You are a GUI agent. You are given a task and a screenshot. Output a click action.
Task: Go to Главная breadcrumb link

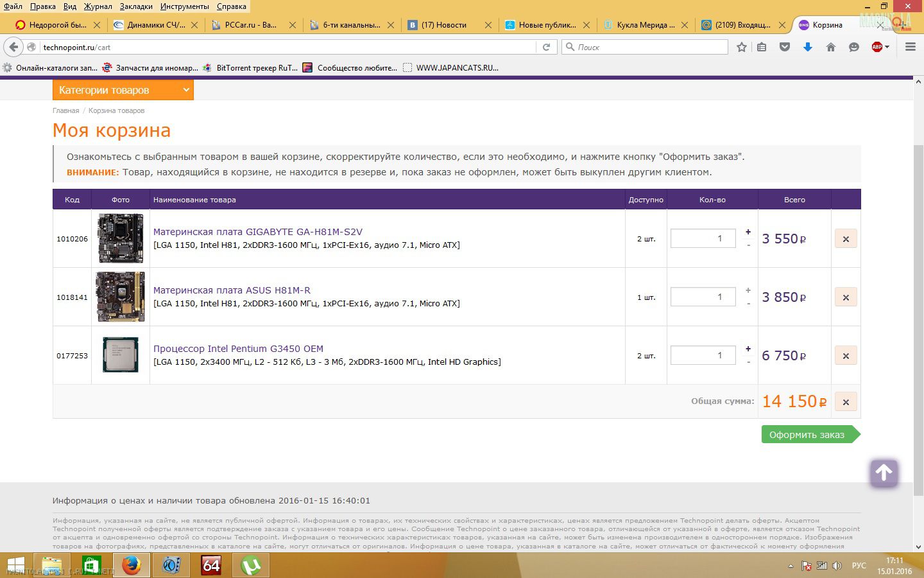click(x=66, y=110)
